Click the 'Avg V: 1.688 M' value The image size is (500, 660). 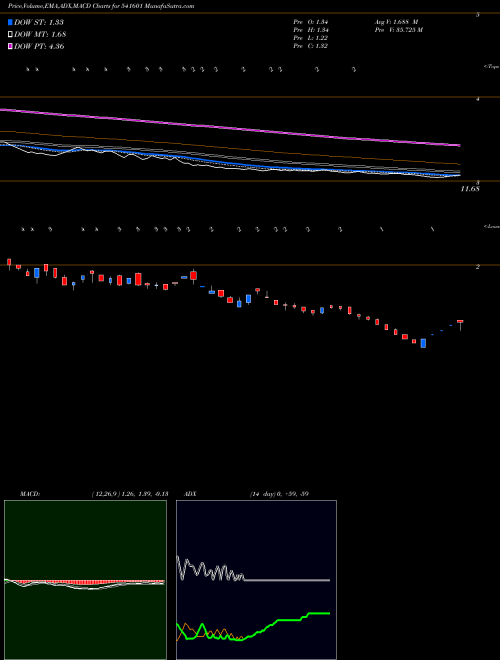396,22
